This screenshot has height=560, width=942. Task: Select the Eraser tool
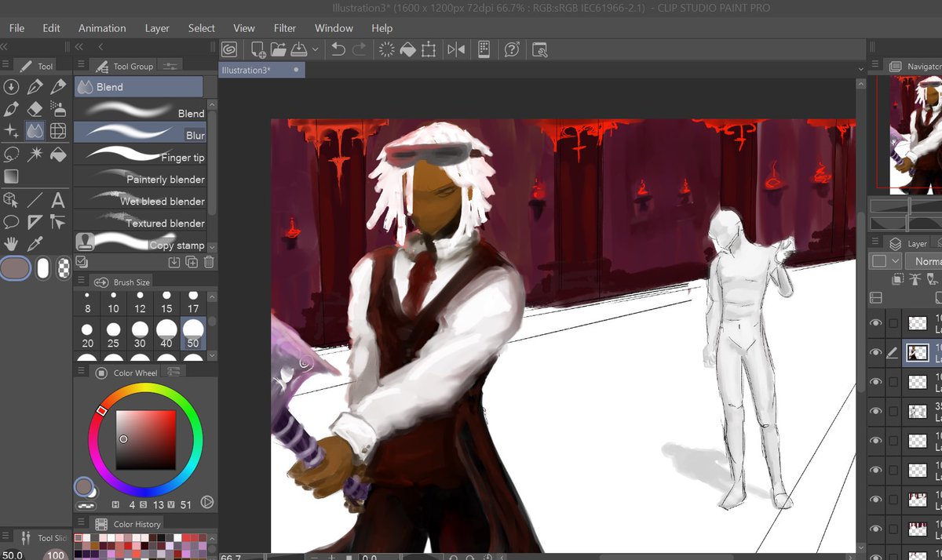(x=35, y=109)
